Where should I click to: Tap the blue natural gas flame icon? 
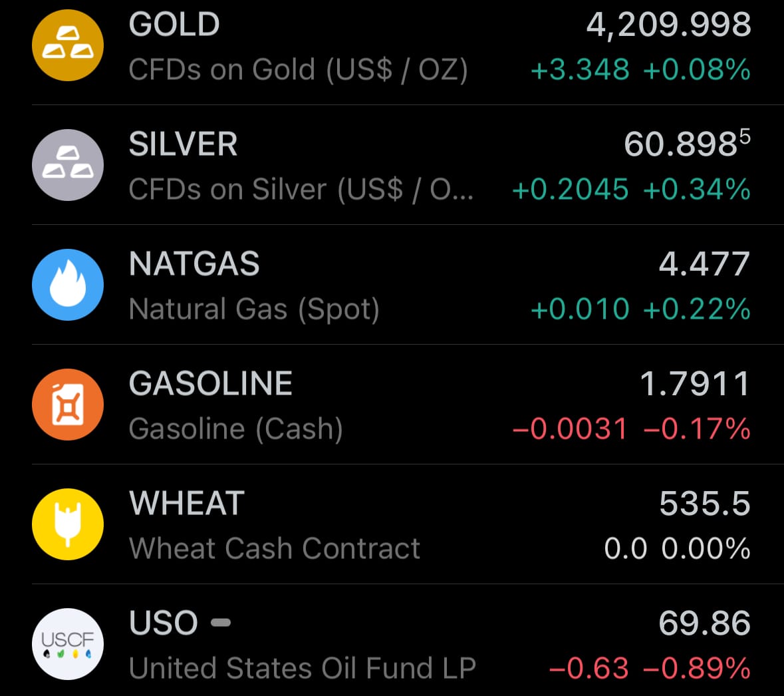(68, 285)
